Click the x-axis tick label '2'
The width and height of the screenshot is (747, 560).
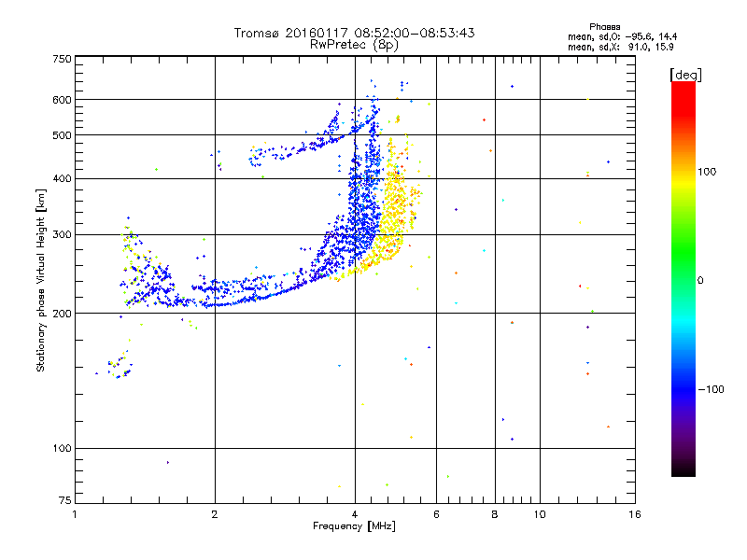click(215, 514)
